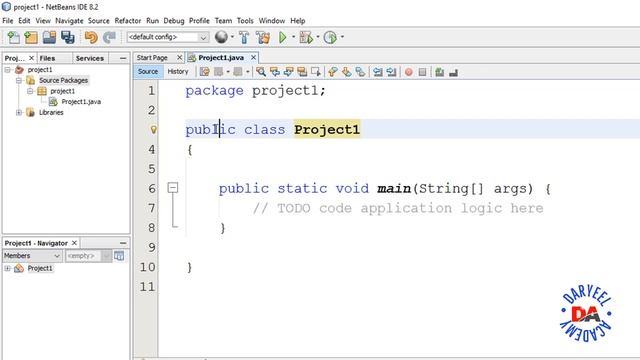
Task: Switch to the Services tab
Action: (x=90, y=58)
